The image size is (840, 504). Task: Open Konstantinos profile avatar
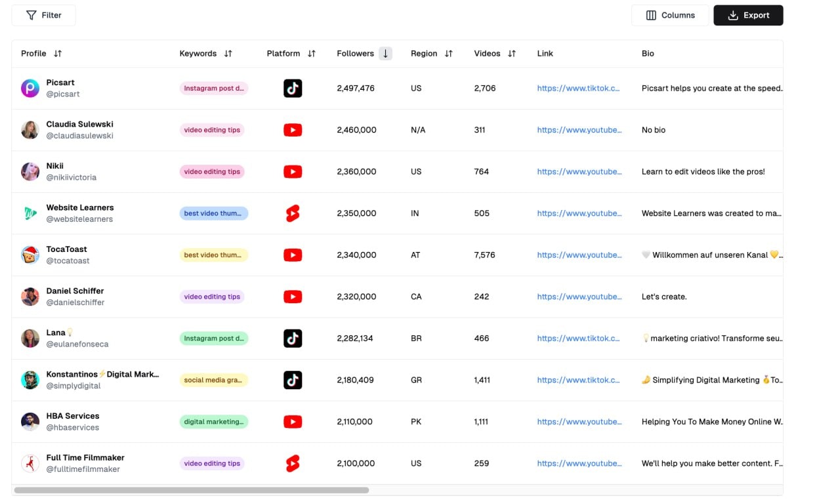30,380
